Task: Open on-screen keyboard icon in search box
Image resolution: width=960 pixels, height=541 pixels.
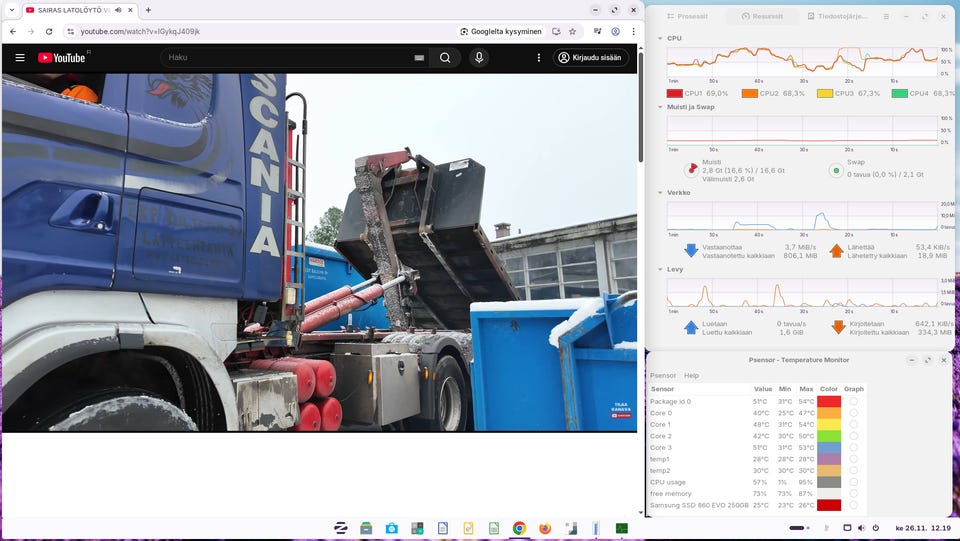Action: (419, 58)
